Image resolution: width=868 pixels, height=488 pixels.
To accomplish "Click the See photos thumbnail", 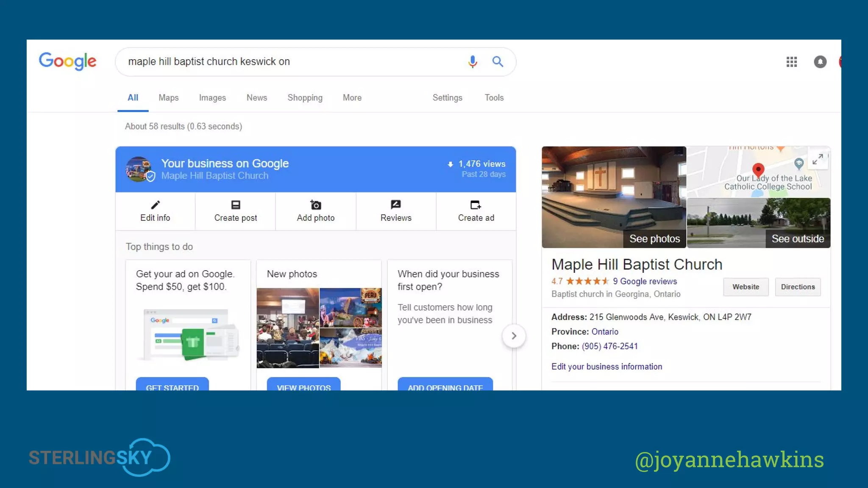I will click(614, 197).
